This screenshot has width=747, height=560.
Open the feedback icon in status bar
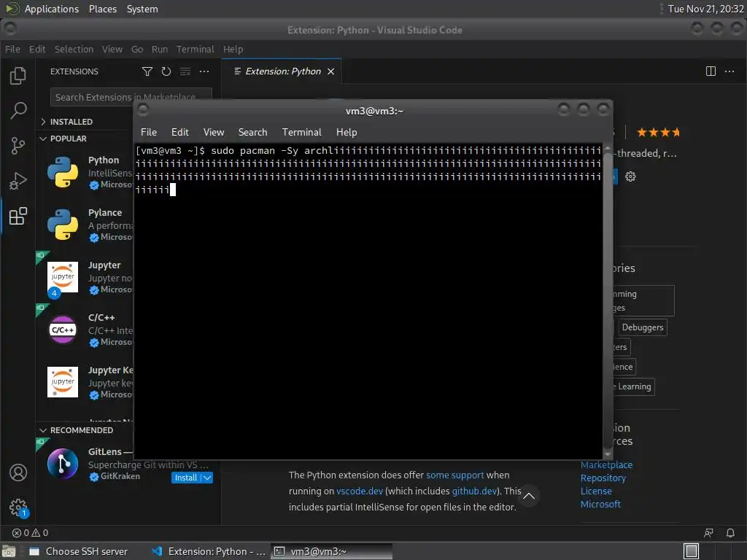(708, 533)
